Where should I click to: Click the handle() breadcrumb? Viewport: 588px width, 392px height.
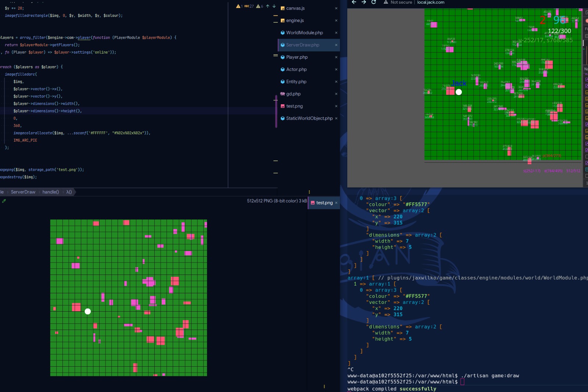51,192
